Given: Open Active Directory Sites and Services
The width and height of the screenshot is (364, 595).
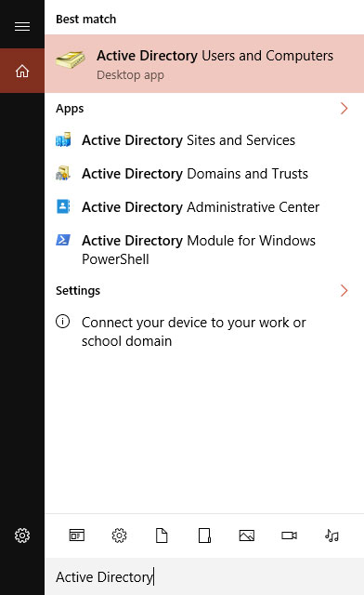Looking at the screenshot, I should [x=204, y=140].
